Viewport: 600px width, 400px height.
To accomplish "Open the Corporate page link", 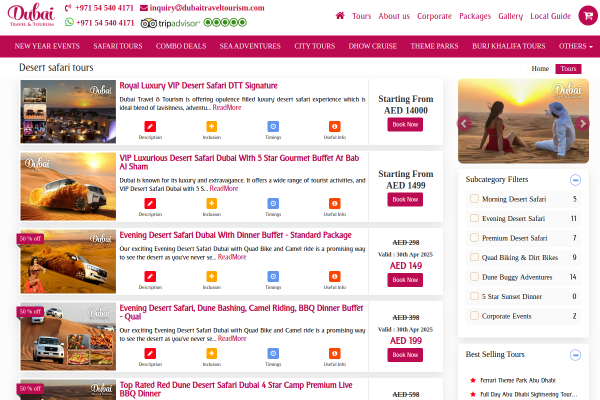I will point(434,16).
